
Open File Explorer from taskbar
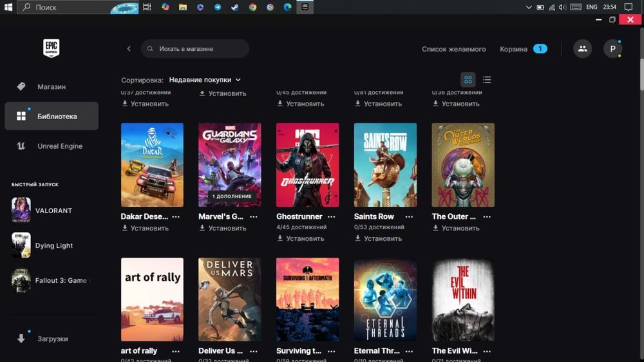183,7
